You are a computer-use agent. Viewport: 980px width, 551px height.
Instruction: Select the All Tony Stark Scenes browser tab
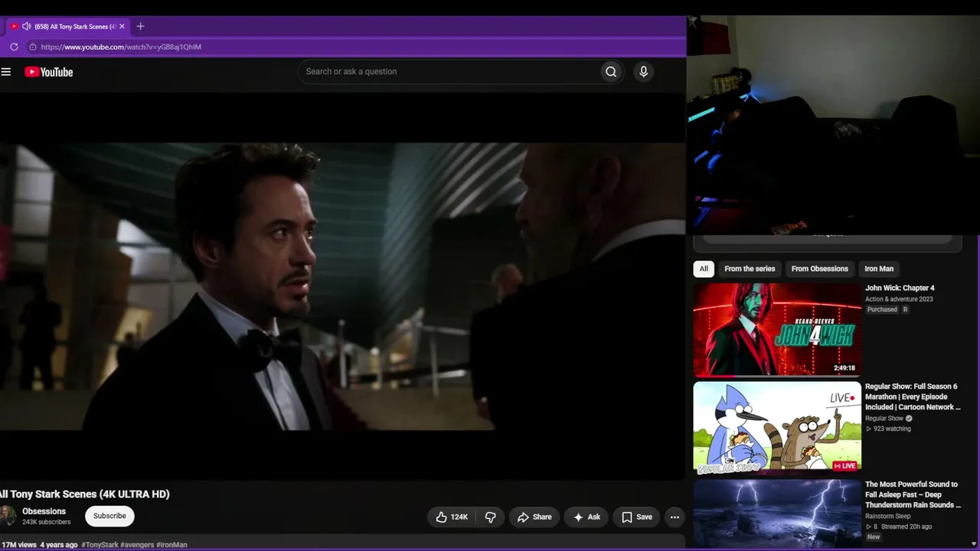[67, 26]
